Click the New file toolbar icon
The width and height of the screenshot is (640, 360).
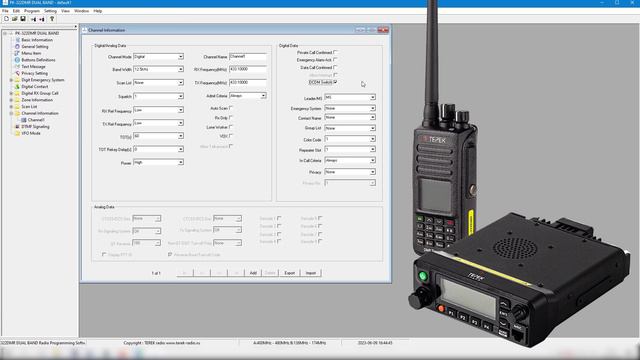click(6, 19)
